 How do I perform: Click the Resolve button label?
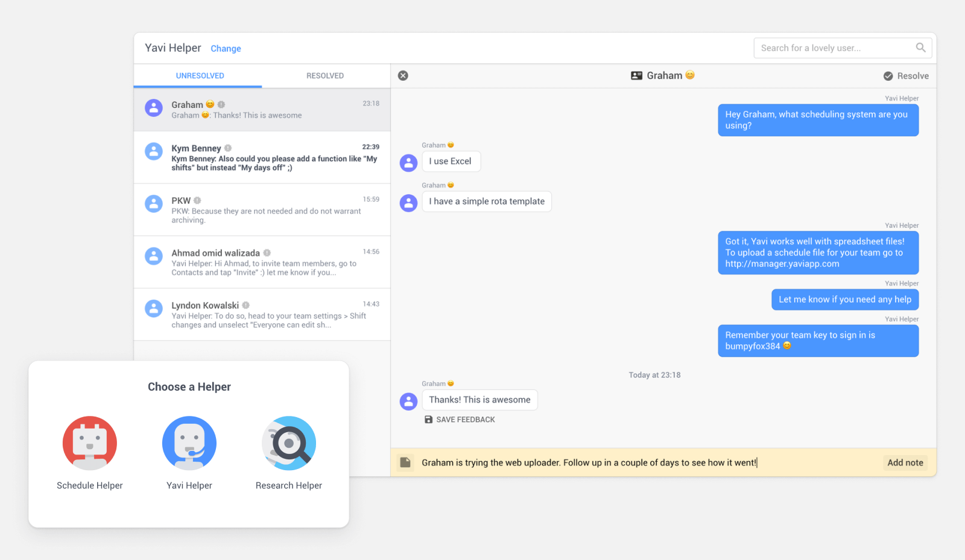tap(913, 76)
